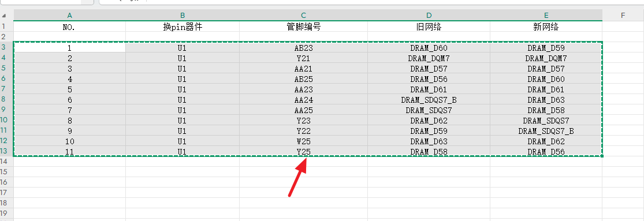The height and width of the screenshot is (221, 644).
Task: Click NO. cell with value 1
Action: (70, 47)
